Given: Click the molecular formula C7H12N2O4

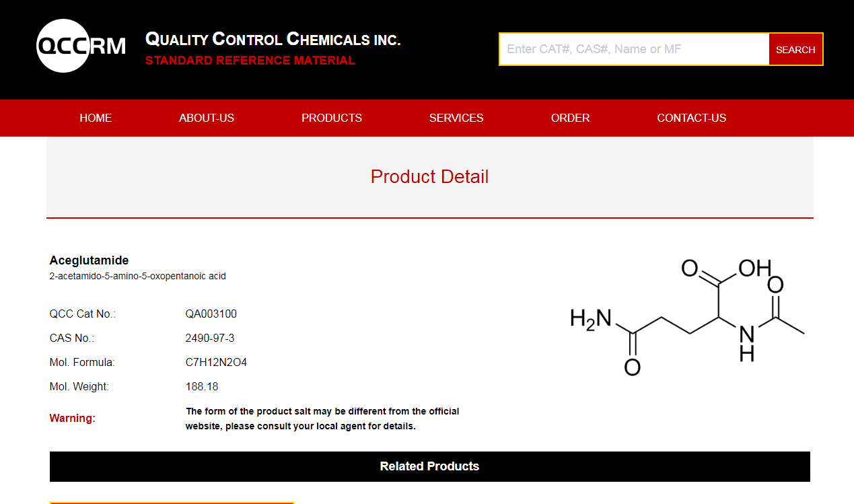Looking at the screenshot, I should pyautogui.click(x=216, y=362).
